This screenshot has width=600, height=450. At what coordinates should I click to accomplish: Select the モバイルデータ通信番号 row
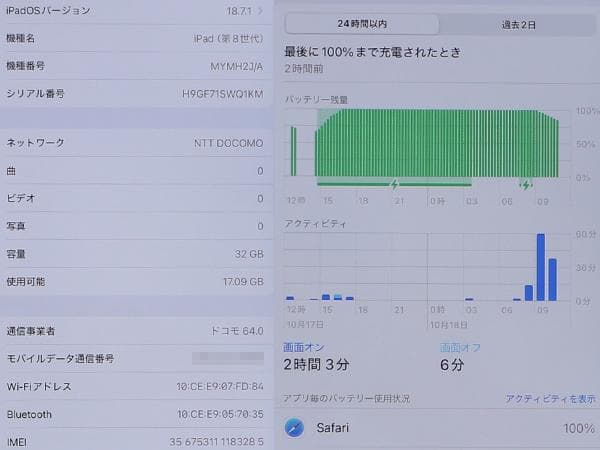135,359
